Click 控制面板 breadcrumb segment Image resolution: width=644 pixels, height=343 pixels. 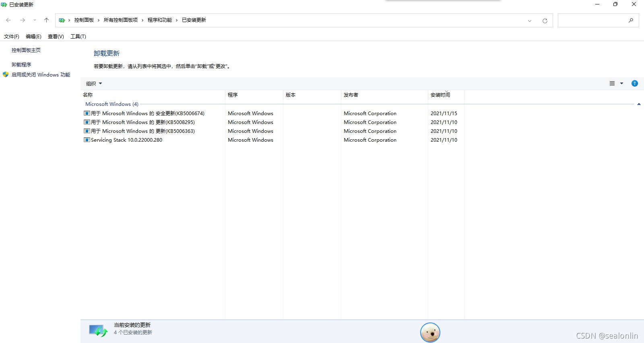84,20
